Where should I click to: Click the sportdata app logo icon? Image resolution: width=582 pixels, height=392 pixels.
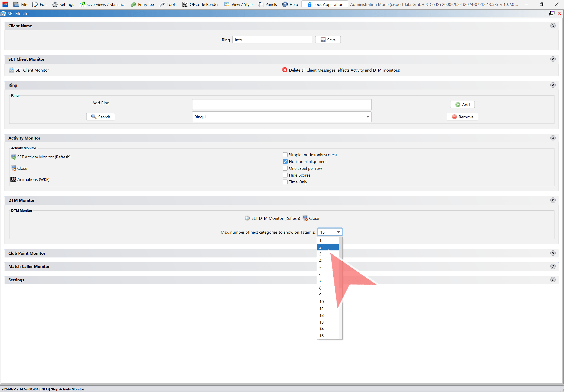coord(5,5)
